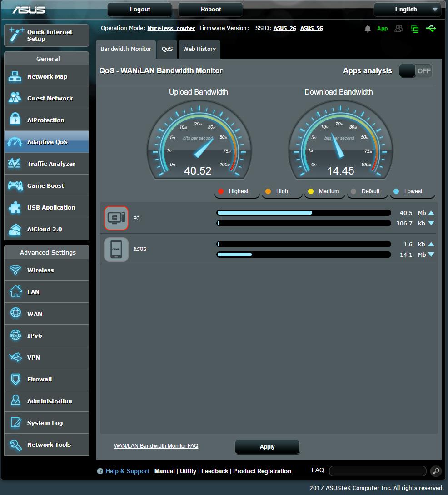
Task: Open Quick Internet Setup wizard icon
Action: [16, 35]
